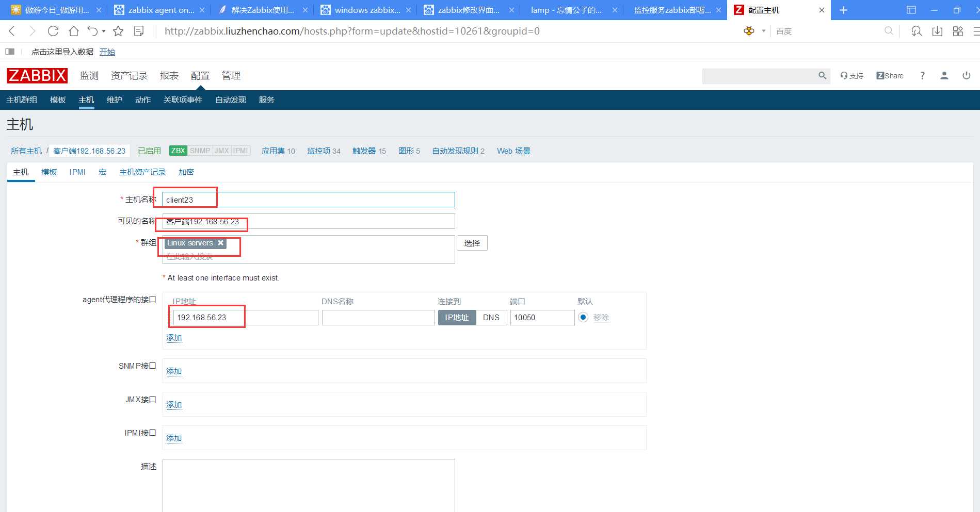Click the logout power icon
This screenshot has width=980, height=512.
point(967,76)
